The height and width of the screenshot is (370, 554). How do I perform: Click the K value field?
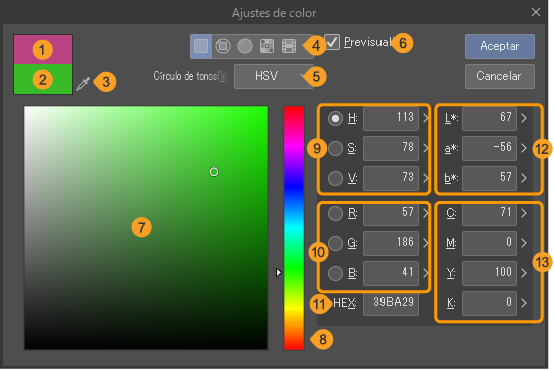[489, 303]
